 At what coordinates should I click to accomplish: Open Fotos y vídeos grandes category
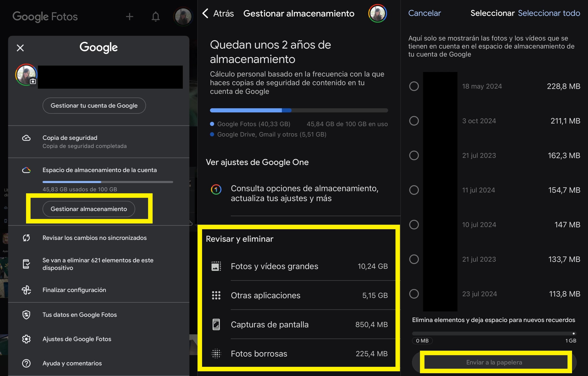click(x=299, y=266)
